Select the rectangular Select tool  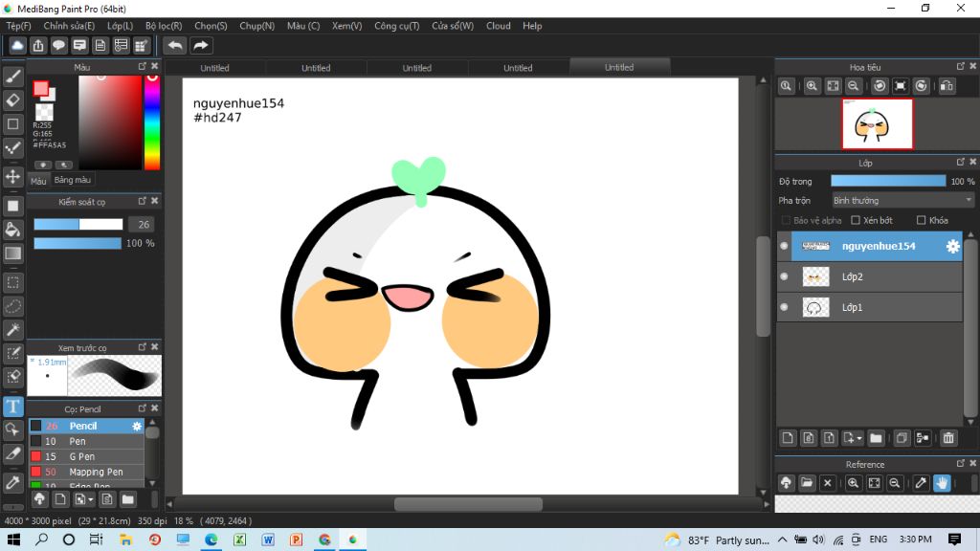pyautogui.click(x=13, y=282)
